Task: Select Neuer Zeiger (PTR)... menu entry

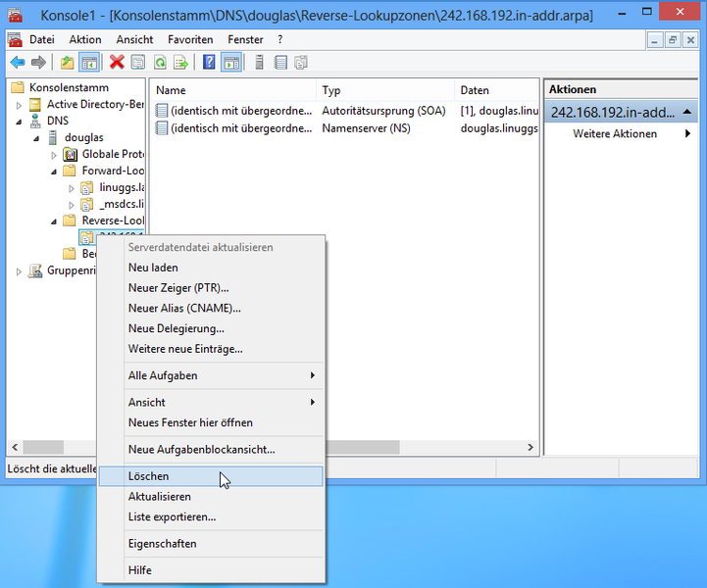Action: point(177,288)
